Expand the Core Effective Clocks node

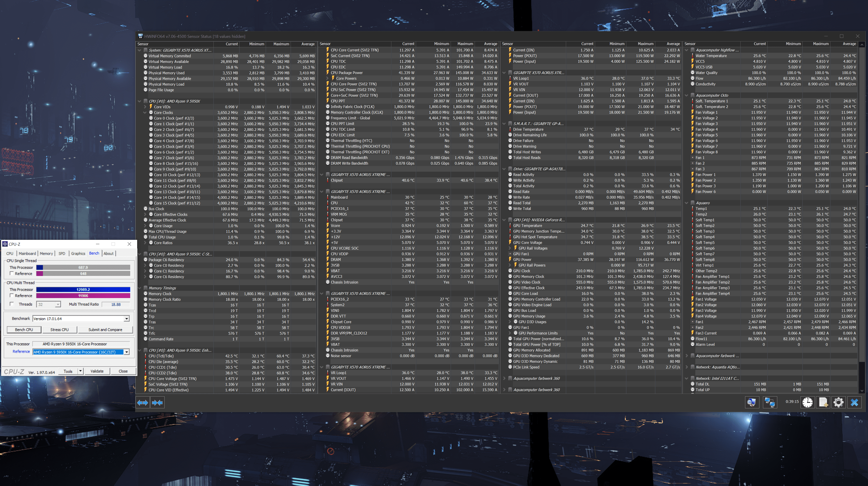click(146, 214)
